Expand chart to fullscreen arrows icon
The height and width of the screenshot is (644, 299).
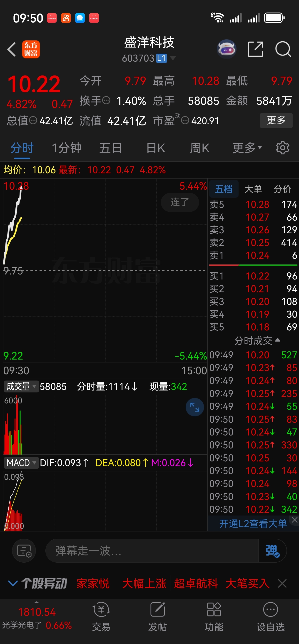tap(194, 407)
